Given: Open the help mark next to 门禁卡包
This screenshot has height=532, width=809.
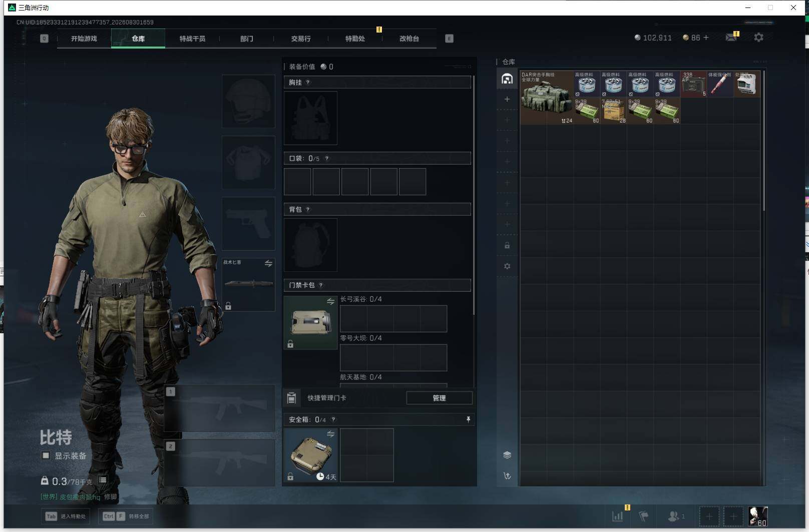Looking at the screenshot, I should [321, 285].
